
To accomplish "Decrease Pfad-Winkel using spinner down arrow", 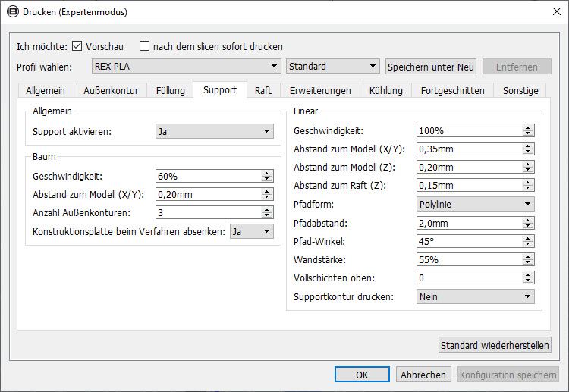I will (528, 244).
